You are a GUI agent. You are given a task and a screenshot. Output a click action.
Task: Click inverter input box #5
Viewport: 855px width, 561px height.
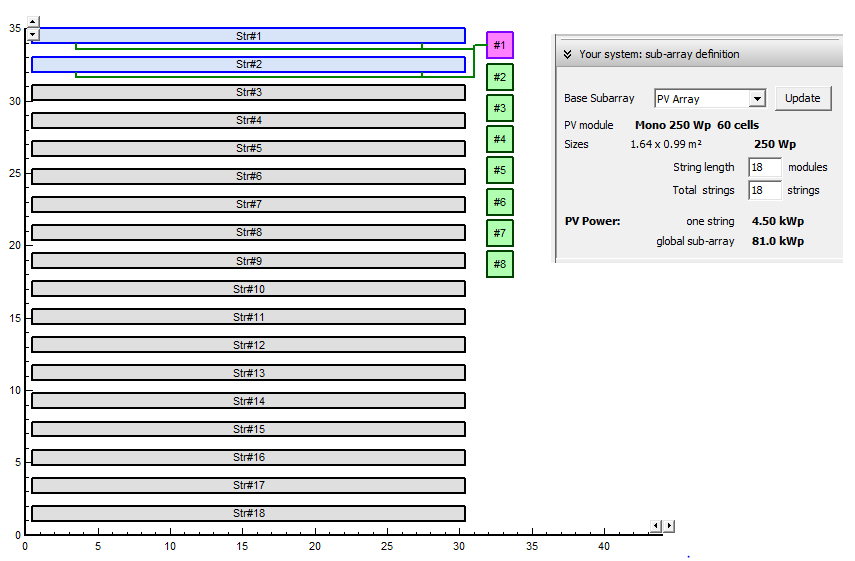[x=499, y=170]
